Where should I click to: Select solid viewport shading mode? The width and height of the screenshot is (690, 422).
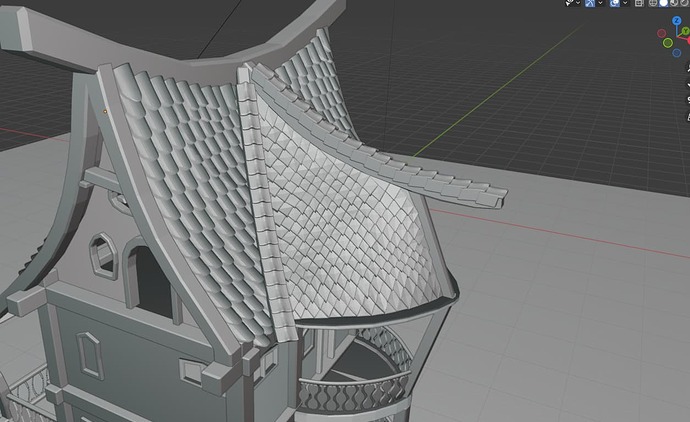tap(663, 3)
